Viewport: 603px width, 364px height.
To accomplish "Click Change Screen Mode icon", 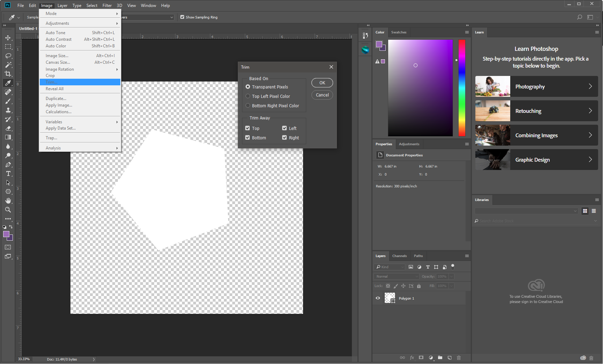I will point(8,256).
